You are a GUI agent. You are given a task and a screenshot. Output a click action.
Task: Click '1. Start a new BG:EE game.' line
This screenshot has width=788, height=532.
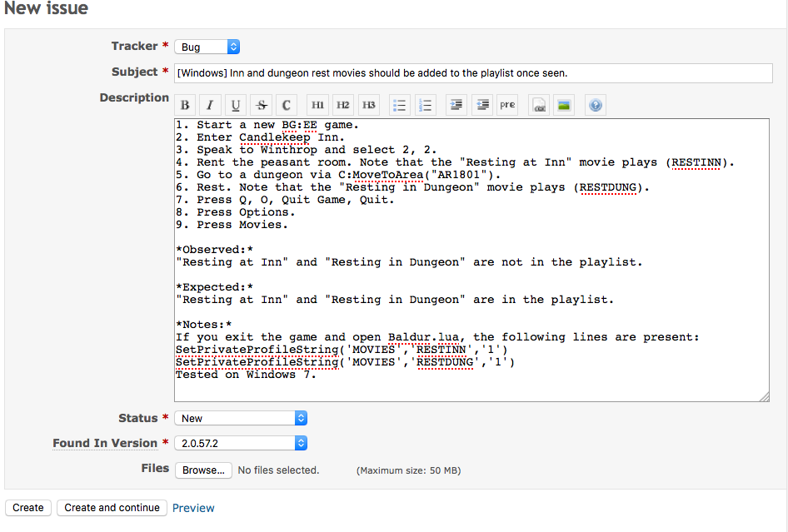tap(267, 125)
